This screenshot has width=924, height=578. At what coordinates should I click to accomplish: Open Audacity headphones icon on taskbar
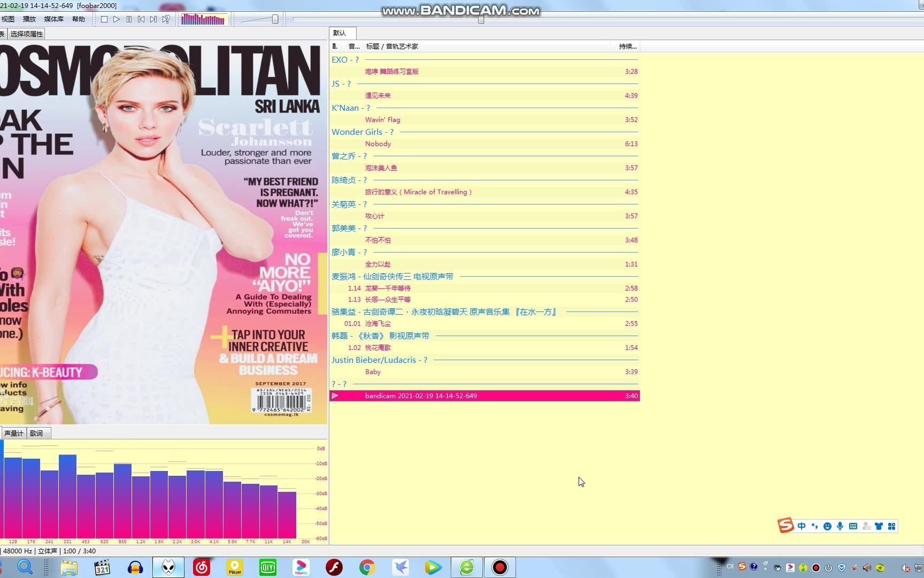point(135,567)
